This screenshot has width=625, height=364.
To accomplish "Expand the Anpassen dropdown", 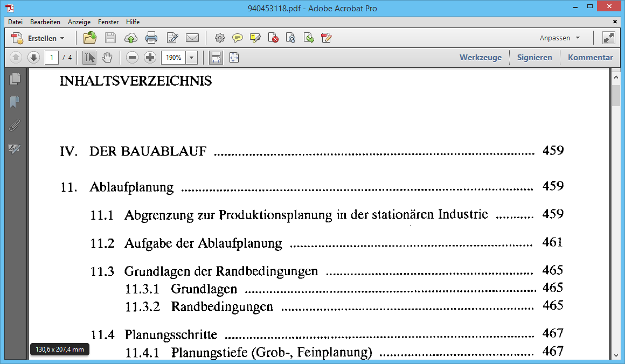I will (x=559, y=38).
